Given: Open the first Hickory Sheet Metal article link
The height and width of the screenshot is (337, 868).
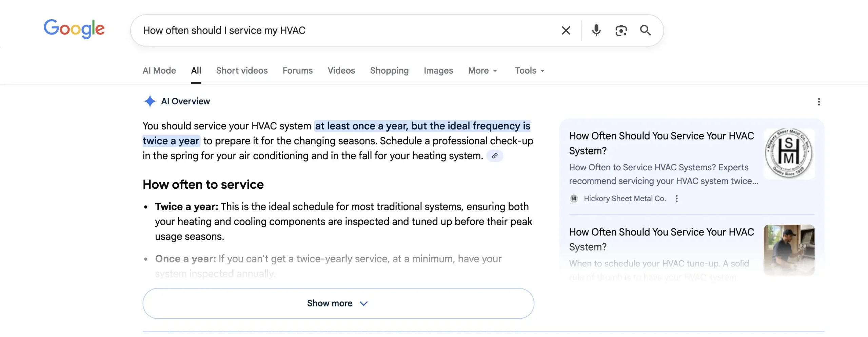Looking at the screenshot, I should 661,143.
